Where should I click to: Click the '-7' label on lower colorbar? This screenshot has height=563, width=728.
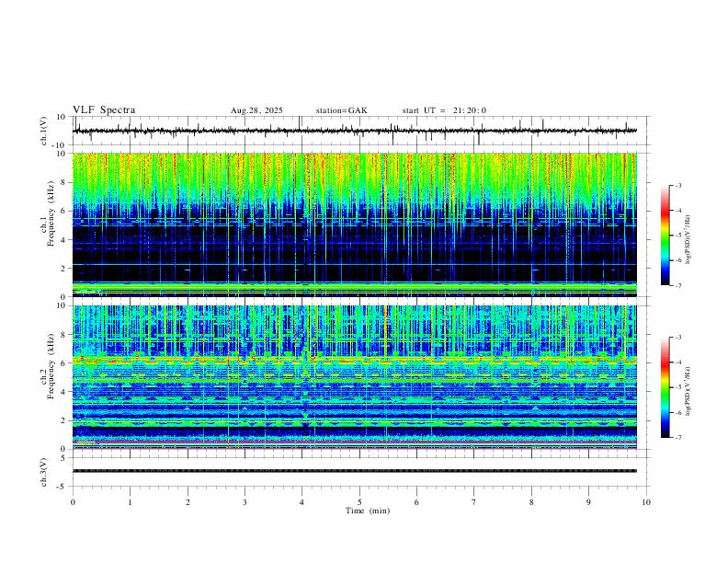[677, 438]
